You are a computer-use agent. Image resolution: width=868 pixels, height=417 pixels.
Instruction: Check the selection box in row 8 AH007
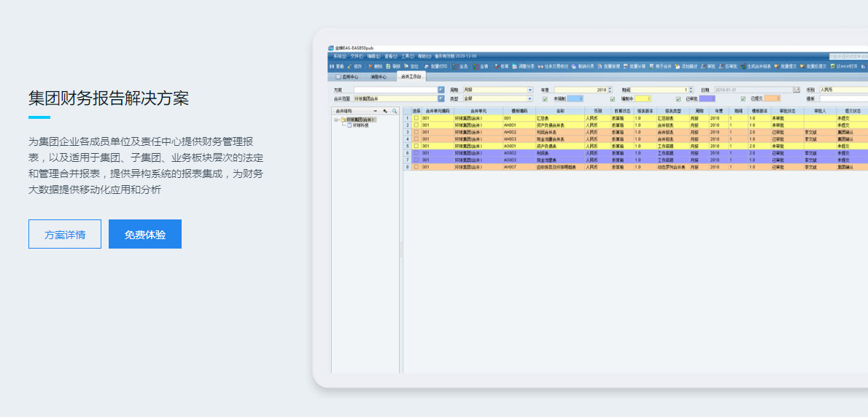416,166
